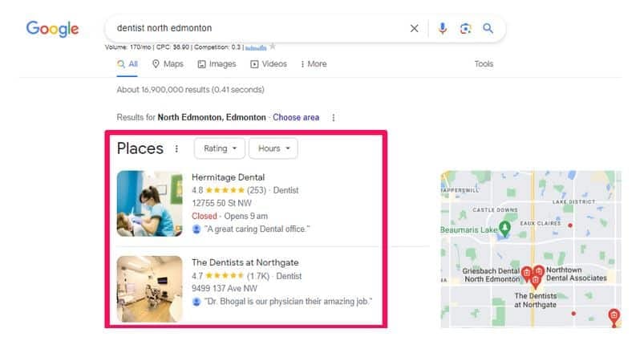Click address 9499 137 Ave NW
644x345 pixels.
point(225,288)
